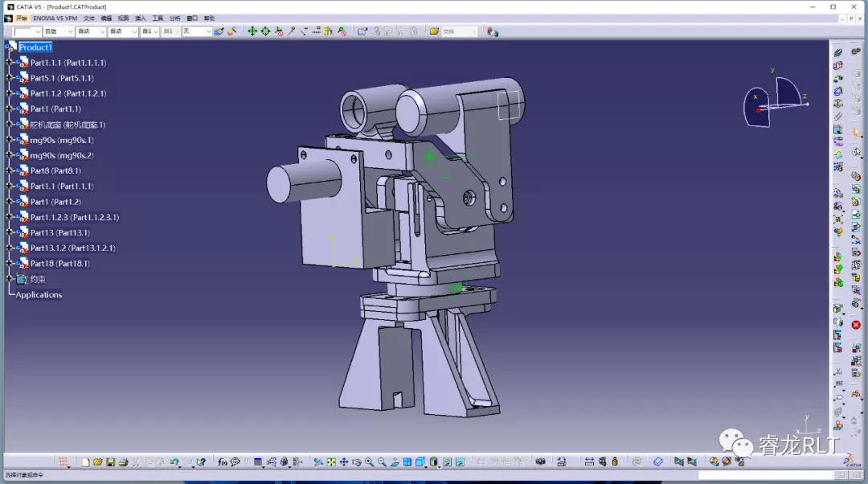Screen dimensions: 868x484
Task: Click the What's This help icon
Action: tap(202, 461)
